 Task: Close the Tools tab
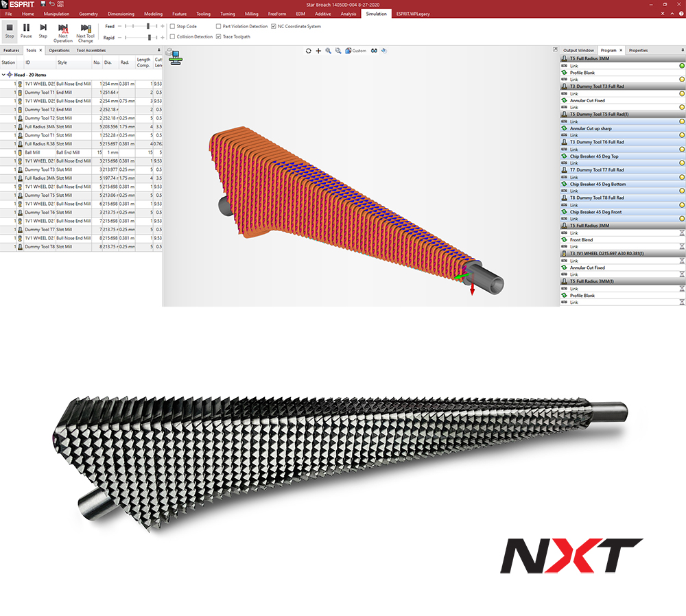point(40,50)
